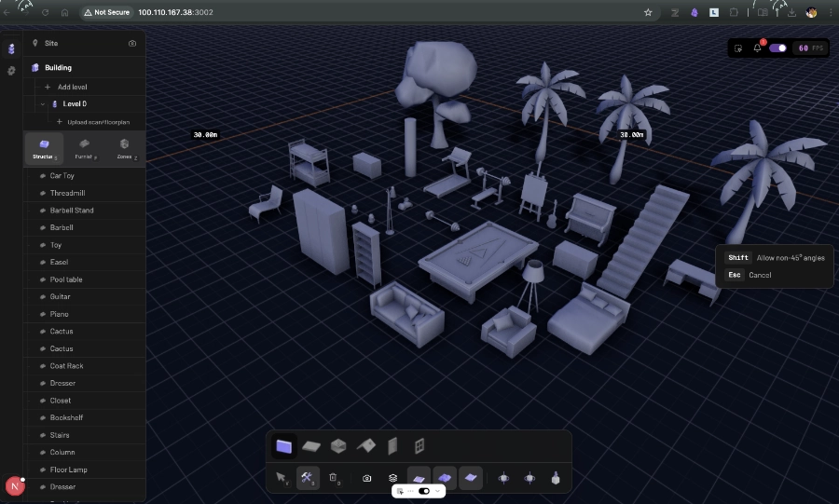
Task: Open the chevron dropdown in white overlay
Action: [x=438, y=491]
